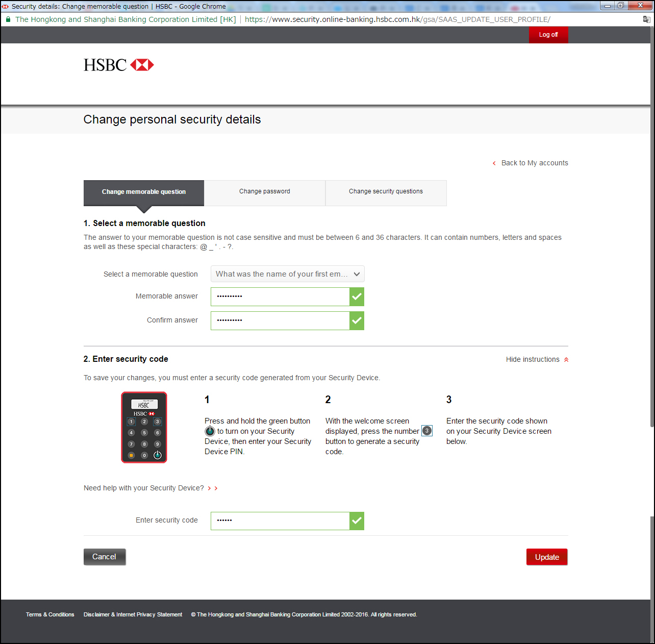Click the Hide instructions double-chevron icon
The height and width of the screenshot is (644, 655).
(x=566, y=360)
